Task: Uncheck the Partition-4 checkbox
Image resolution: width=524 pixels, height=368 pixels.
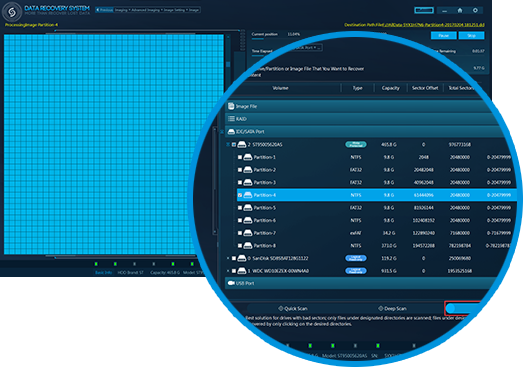Action: click(240, 195)
